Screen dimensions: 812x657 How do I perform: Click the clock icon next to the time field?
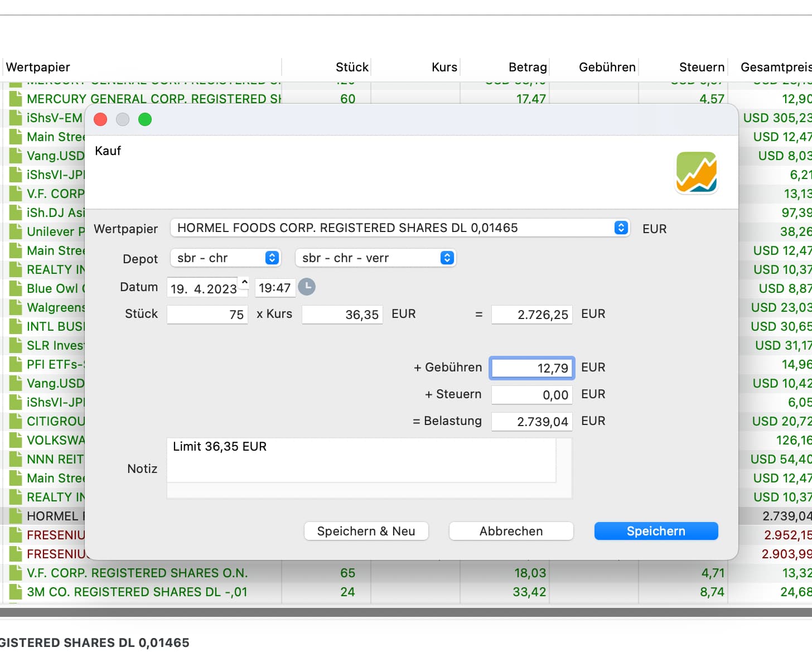tap(307, 287)
